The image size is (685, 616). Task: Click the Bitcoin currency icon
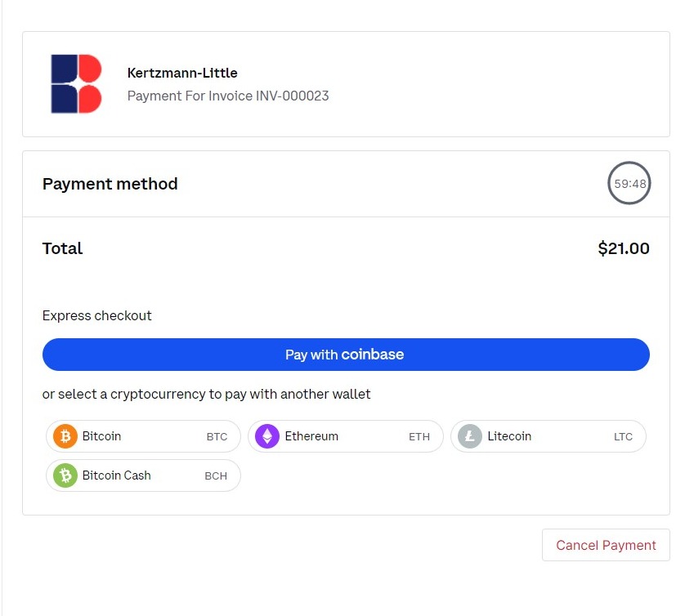[65, 436]
